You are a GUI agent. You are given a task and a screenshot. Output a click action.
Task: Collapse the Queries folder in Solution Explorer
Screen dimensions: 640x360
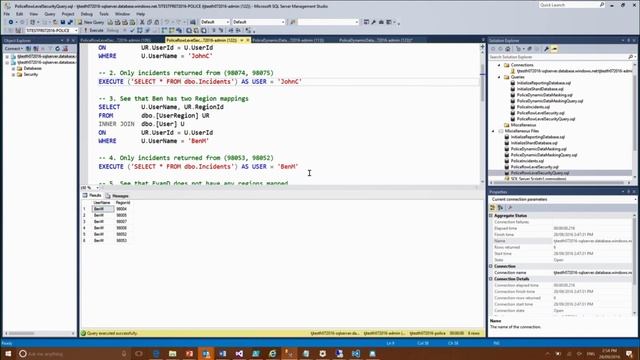tap(499, 77)
